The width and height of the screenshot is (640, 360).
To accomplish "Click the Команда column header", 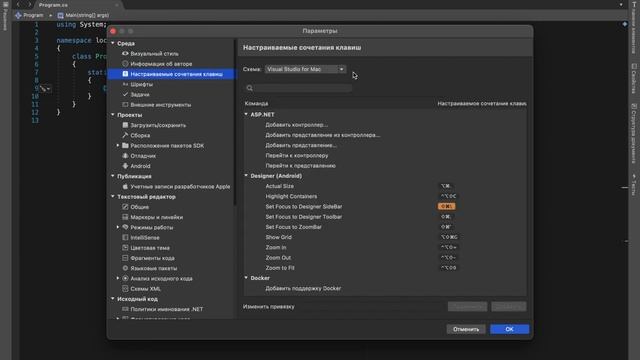I will pyautogui.click(x=256, y=103).
